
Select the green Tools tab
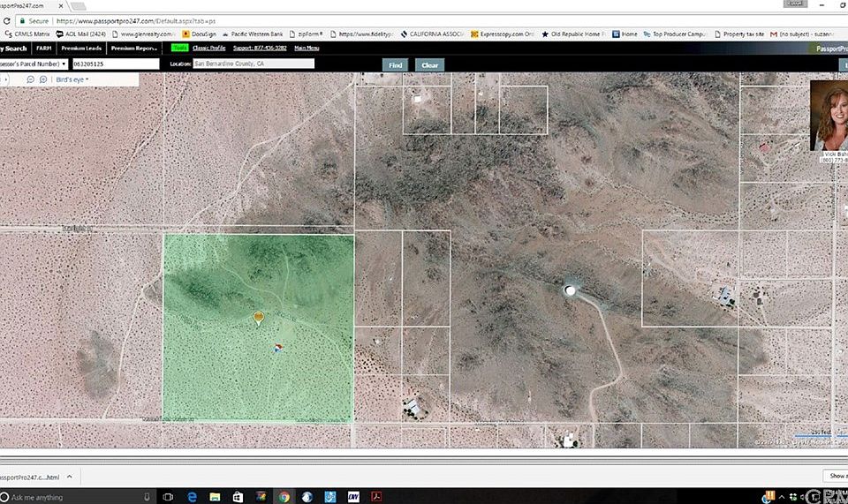click(179, 49)
